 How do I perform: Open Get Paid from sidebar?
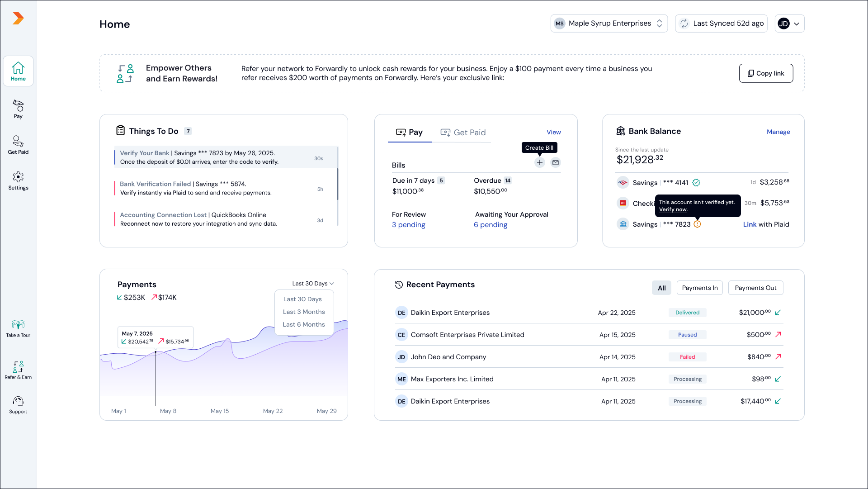(18, 145)
